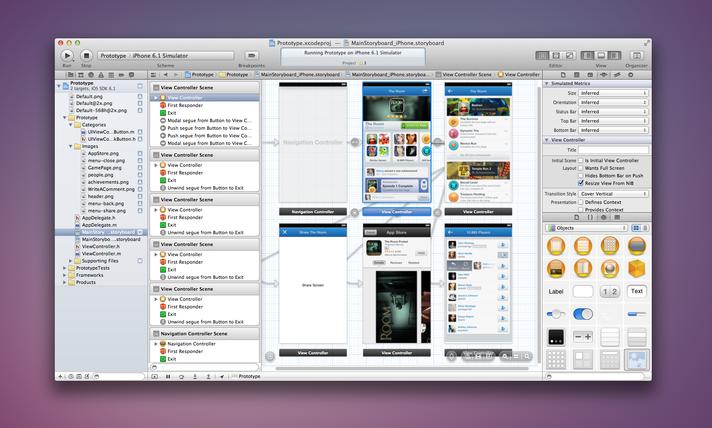Open the Size dropdown in Simulated Metrics

(x=613, y=93)
